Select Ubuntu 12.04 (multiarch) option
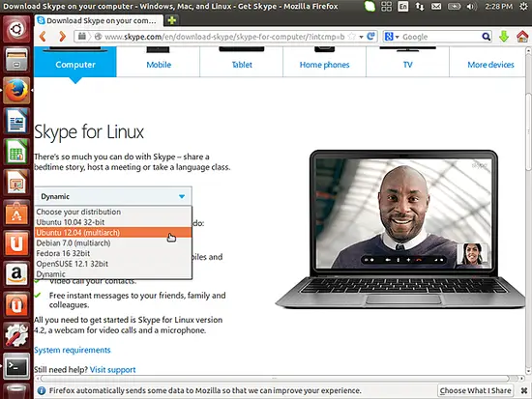 point(113,233)
